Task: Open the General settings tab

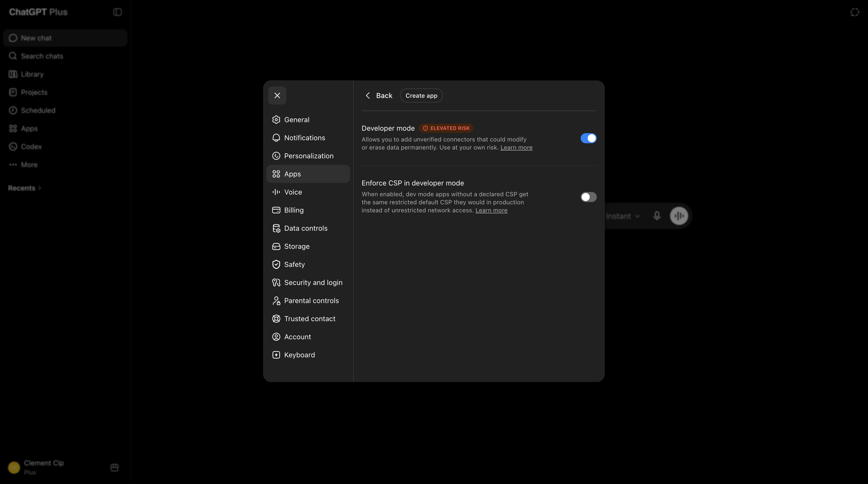Action: point(308,120)
